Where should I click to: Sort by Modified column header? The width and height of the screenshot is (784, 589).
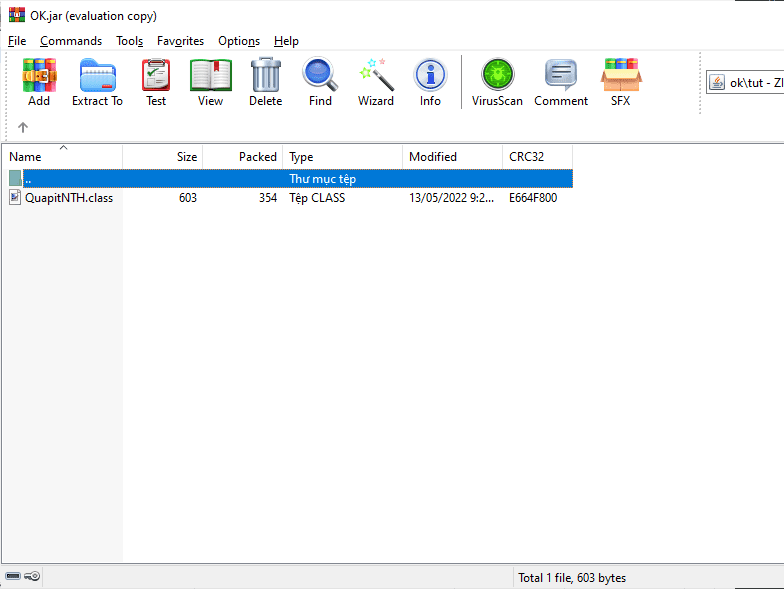pos(450,157)
